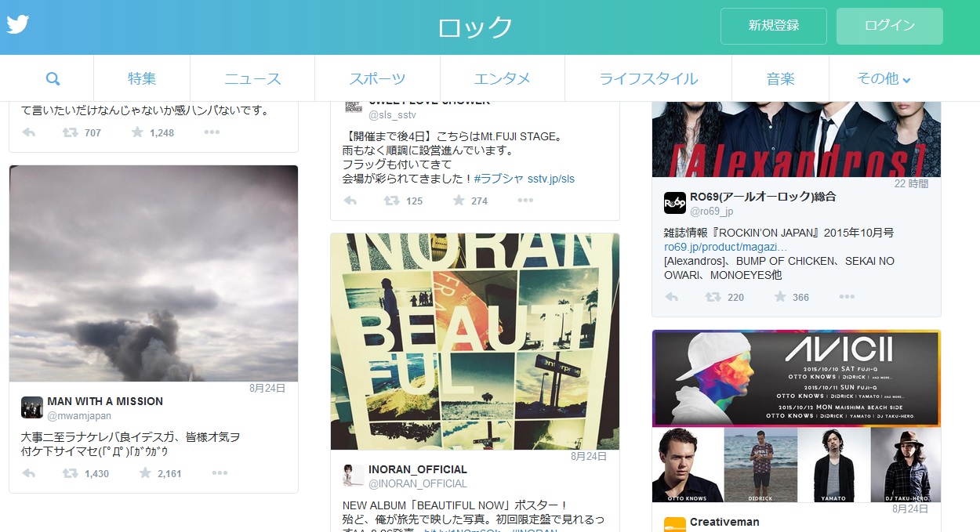Reply to the tweet with 707 retweets
Screen dimensions: 980x532
tap(29, 132)
